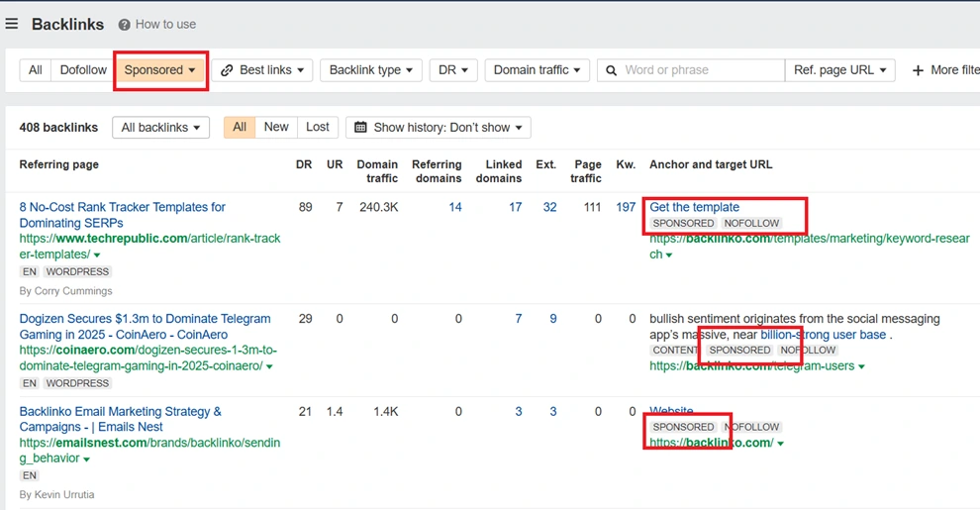Open the DR filter dropdown

[453, 70]
